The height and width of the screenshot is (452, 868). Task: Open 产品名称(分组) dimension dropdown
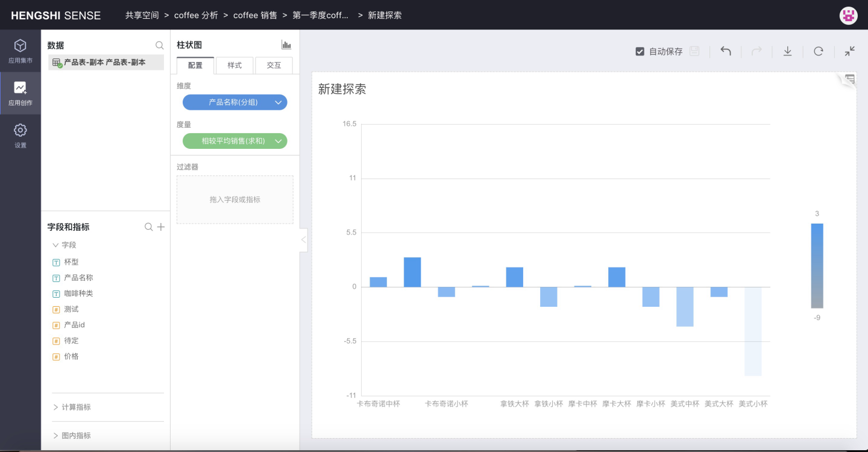click(278, 102)
